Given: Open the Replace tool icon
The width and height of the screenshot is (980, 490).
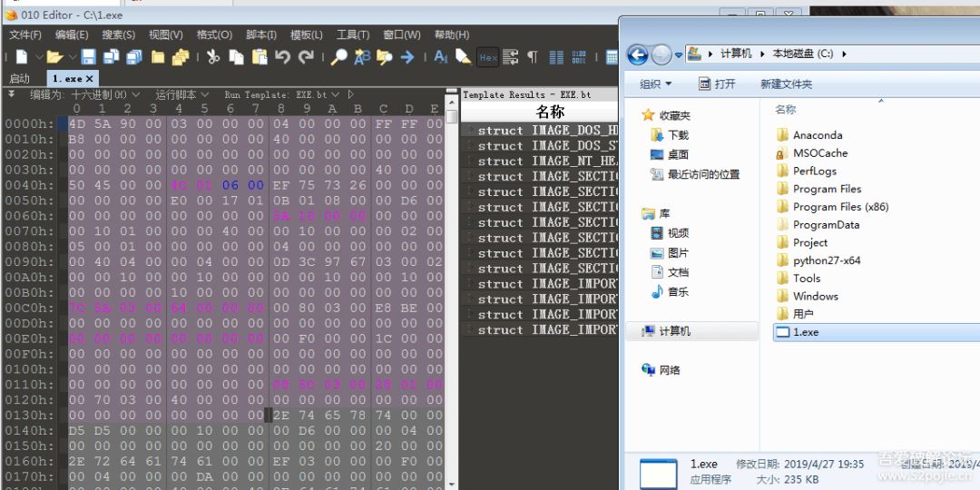Looking at the screenshot, I should pyautogui.click(x=362, y=57).
